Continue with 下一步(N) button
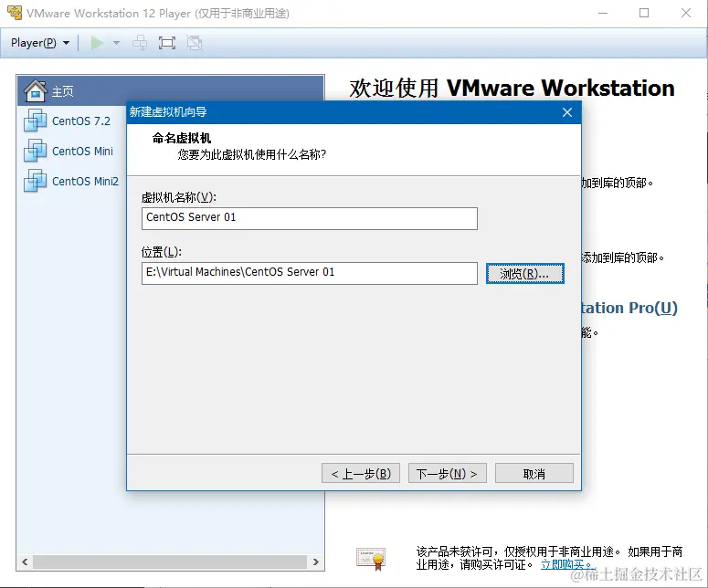This screenshot has height=588, width=708. point(447,473)
